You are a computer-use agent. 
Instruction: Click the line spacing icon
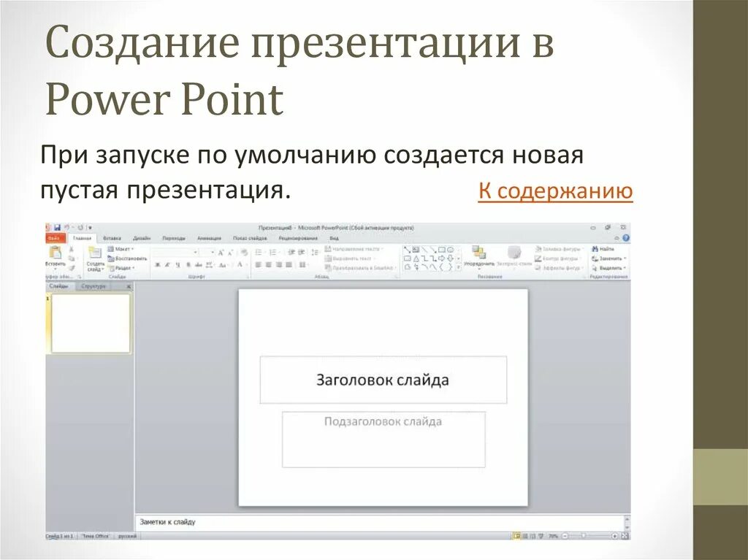[x=315, y=253]
